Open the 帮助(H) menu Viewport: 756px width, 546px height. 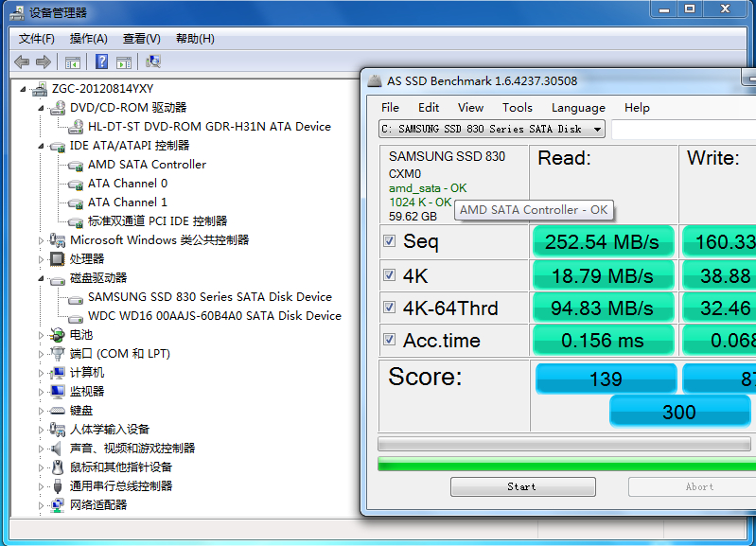click(x=195, y=39)
